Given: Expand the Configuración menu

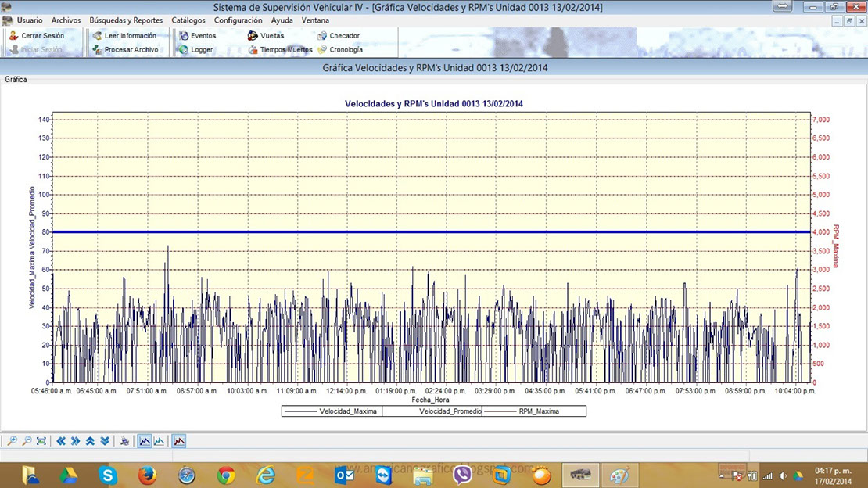Looking at the screenshot, I should pyautogui.click(x=238, y=20).
